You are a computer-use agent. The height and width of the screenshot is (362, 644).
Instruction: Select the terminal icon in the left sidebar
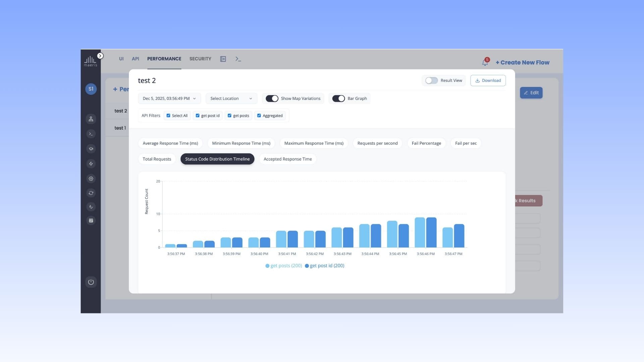[91, 133]
